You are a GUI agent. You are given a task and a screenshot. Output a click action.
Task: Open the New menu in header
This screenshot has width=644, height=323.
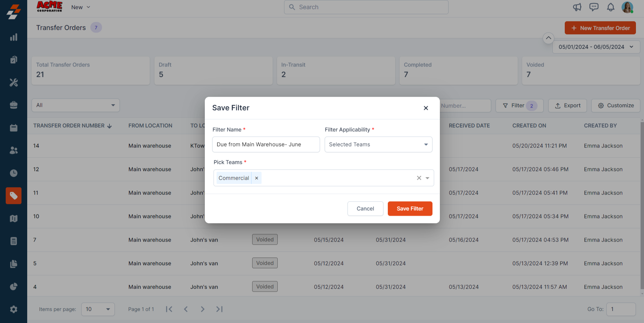[x=81, y=7]
